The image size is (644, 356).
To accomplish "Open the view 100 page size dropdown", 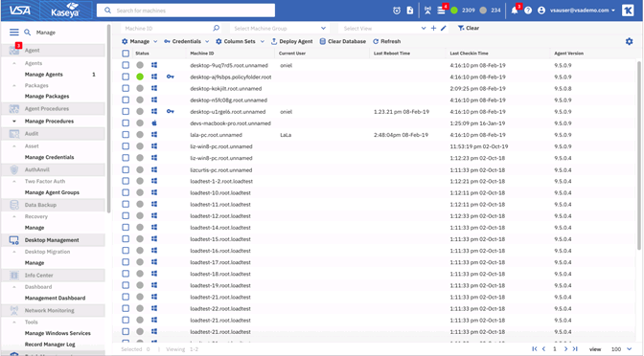I will point(621,349).
